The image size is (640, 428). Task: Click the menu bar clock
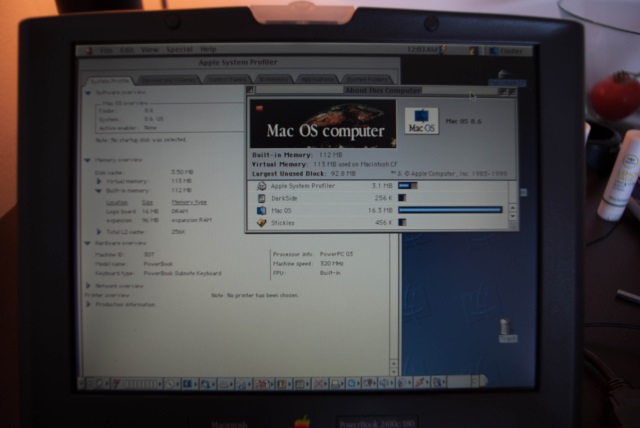tap(422, 50)
